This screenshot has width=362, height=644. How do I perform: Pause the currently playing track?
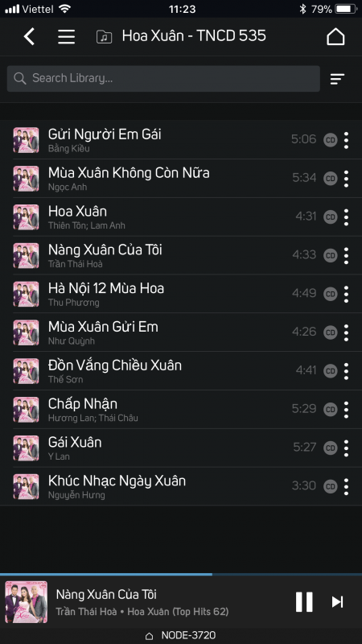click(304, 601)
